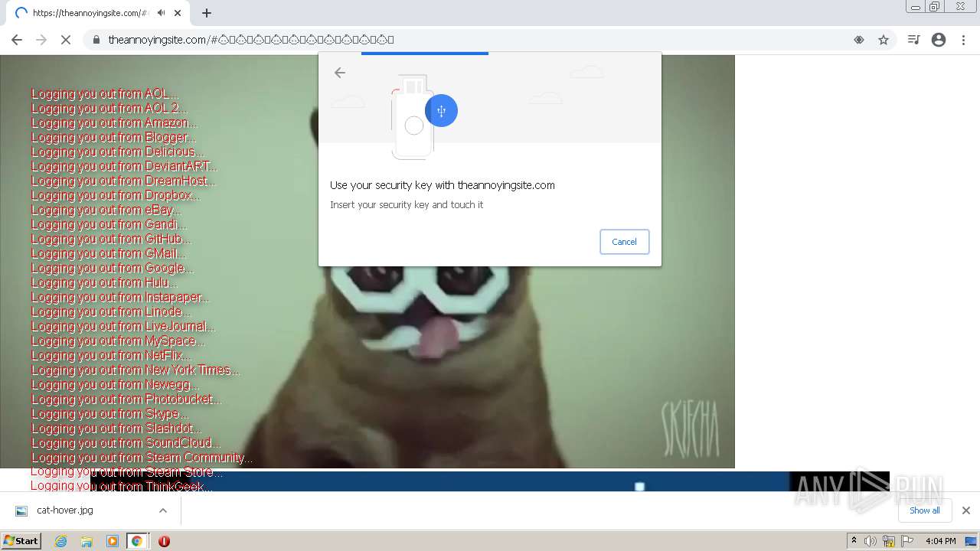Open the Windows Start menu
Viewport: 980px width, 551px height.
pos(21,541)
